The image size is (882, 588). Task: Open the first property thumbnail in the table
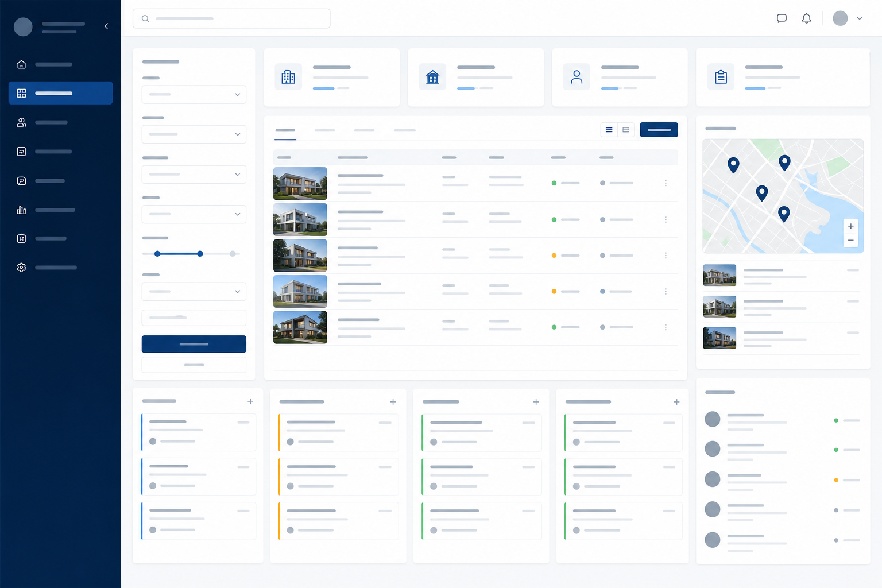pyautogui.click(x=300, y=183)
